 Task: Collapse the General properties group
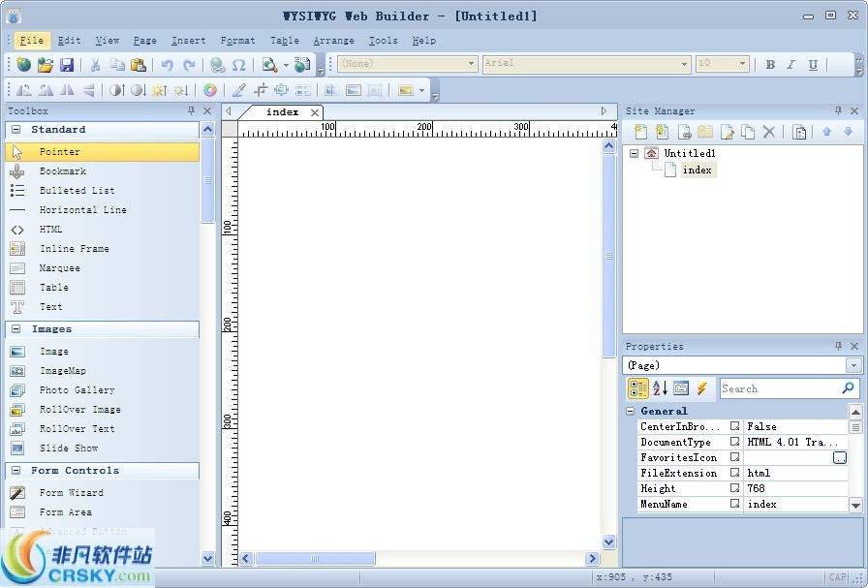point(630,411)
